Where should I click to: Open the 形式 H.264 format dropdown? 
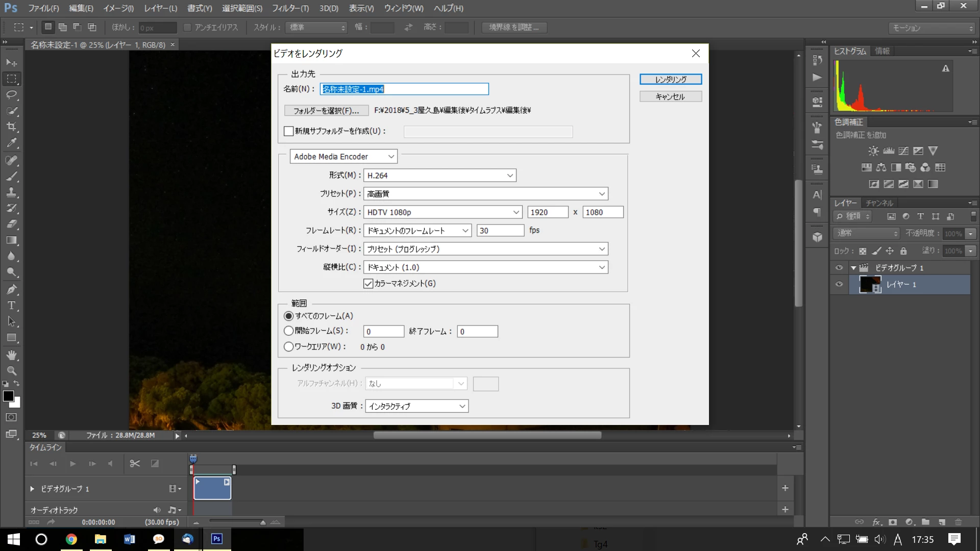(439, 176)
